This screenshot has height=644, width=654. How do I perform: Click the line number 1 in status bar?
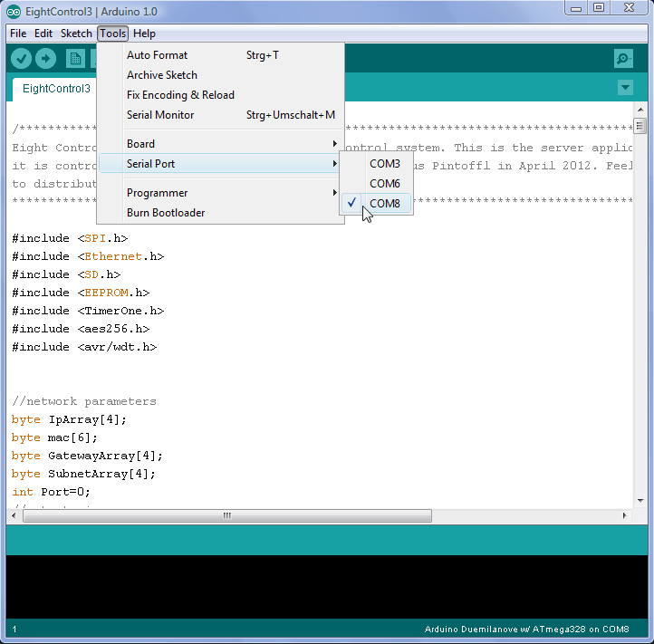coord(14,629)
